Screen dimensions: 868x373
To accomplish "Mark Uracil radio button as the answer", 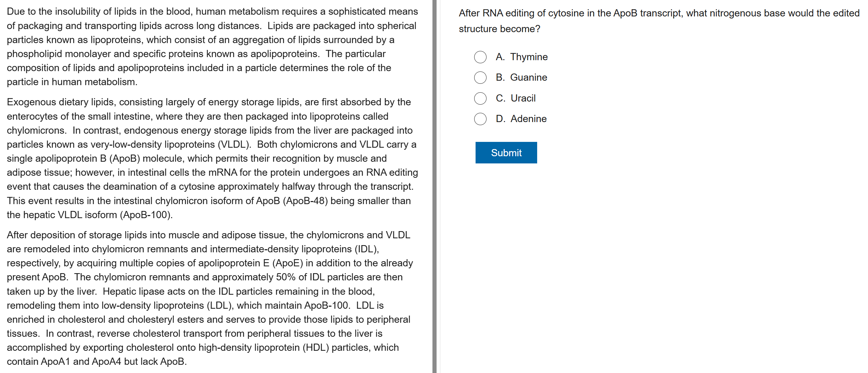I will (480, 98).
